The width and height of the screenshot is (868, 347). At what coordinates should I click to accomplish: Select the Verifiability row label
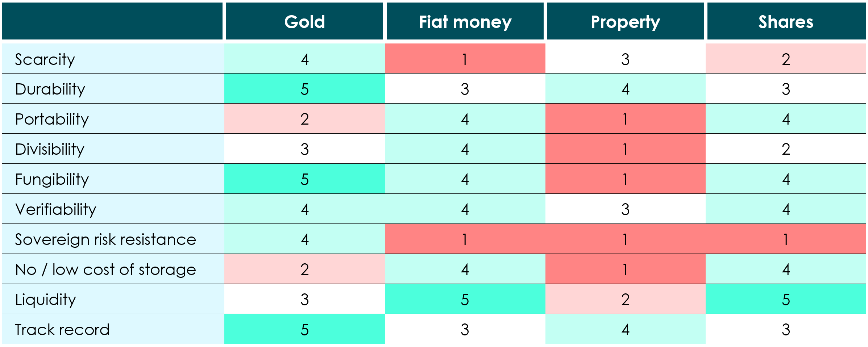pyautogui.click(x=56, y=209)
